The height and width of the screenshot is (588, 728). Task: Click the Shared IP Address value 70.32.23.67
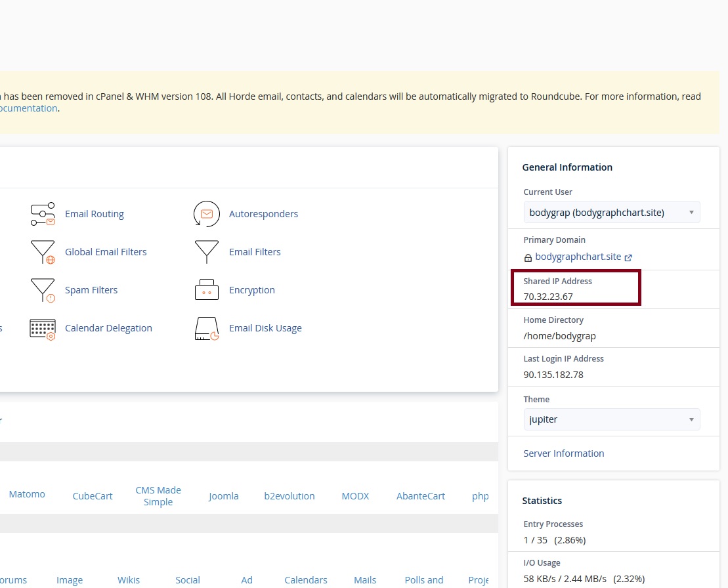click(x=548, y=297)
